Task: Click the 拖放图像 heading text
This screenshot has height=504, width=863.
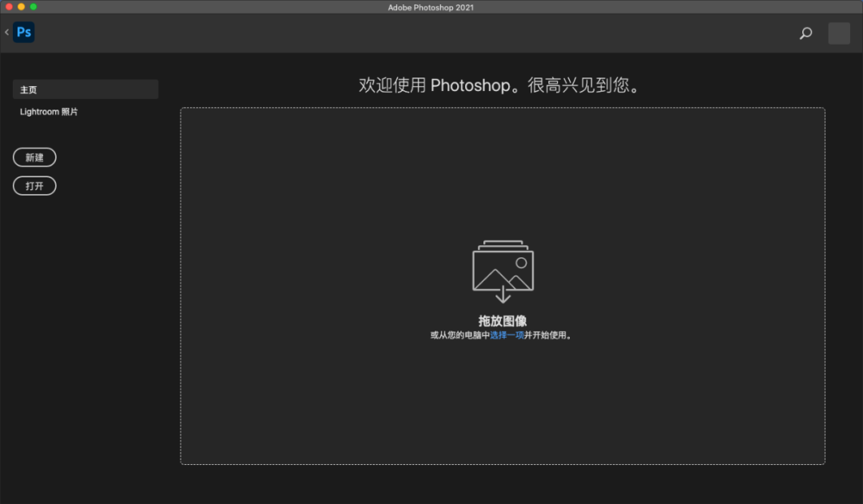Action: pos(503,321)
